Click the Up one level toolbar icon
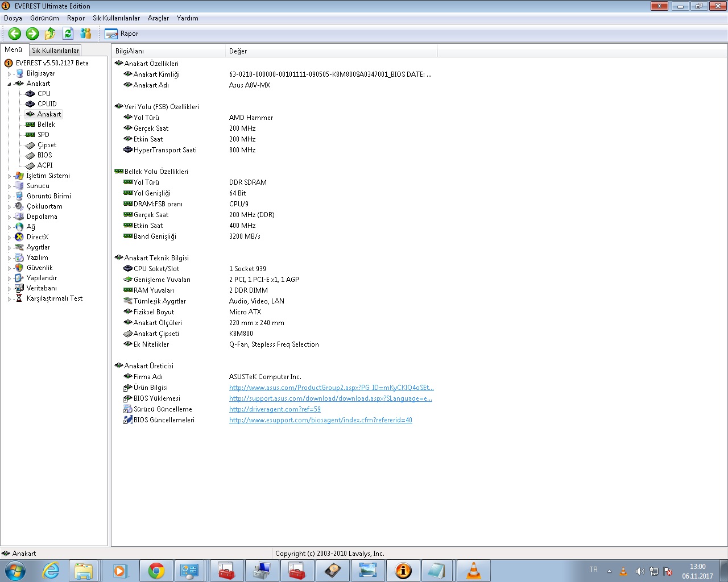Screen dimensions: 728x582 click(x=50, y=34)
